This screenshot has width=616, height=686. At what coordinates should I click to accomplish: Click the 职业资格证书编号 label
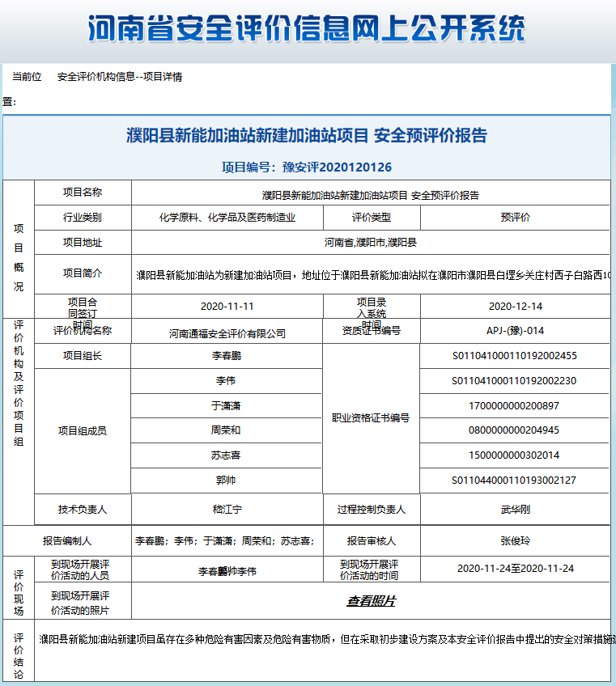tap(371, 418)
